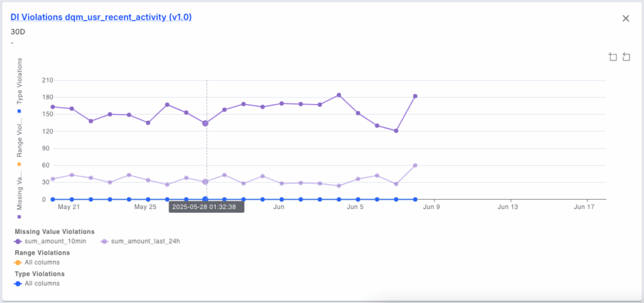
Task: Select the enlarged light purple point on the dashed line
Action: point(206,181)
